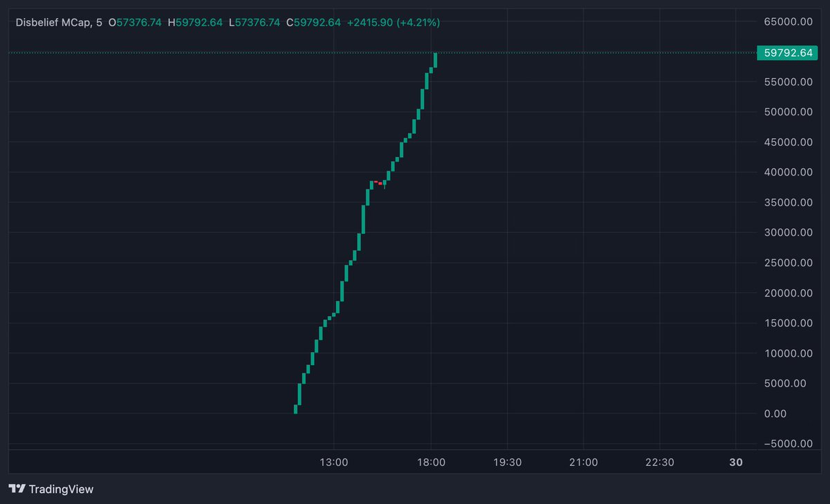Click the TradingView logo

point(51,489)
